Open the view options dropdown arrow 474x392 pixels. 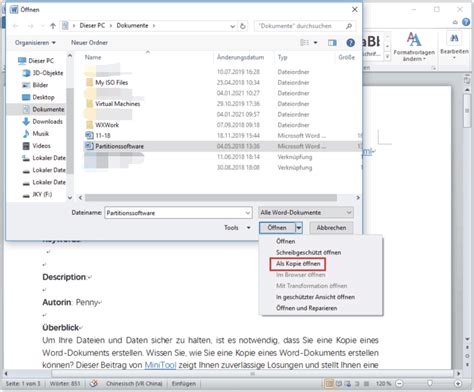coord(315,43)
